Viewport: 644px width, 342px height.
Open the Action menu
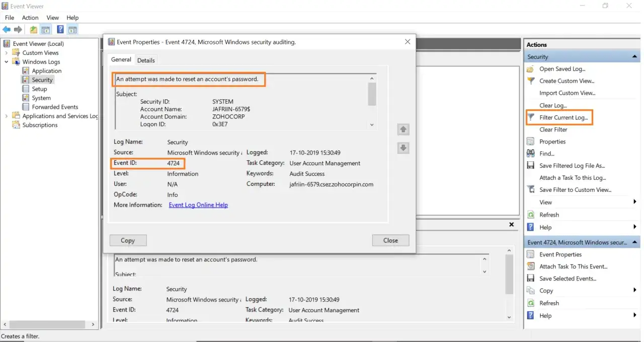[x=30, y=18]
